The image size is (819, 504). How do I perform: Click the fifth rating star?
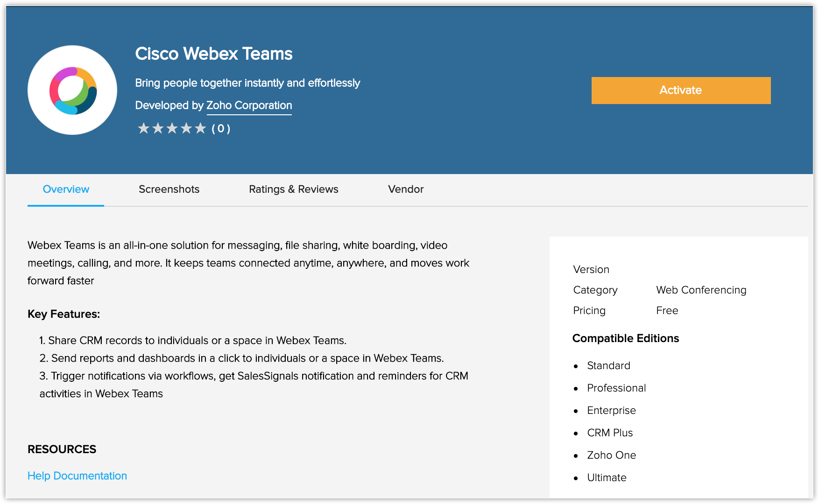coord(200,128)
